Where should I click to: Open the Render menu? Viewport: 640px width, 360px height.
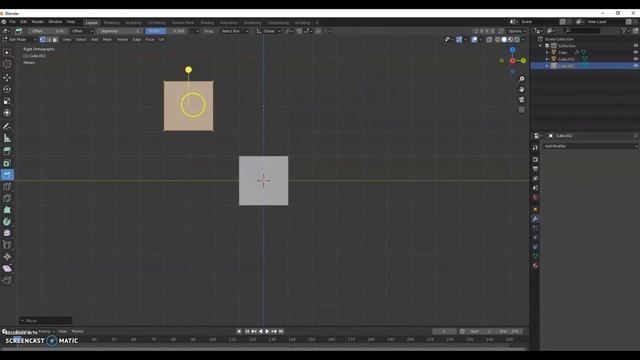click(38, 22)
